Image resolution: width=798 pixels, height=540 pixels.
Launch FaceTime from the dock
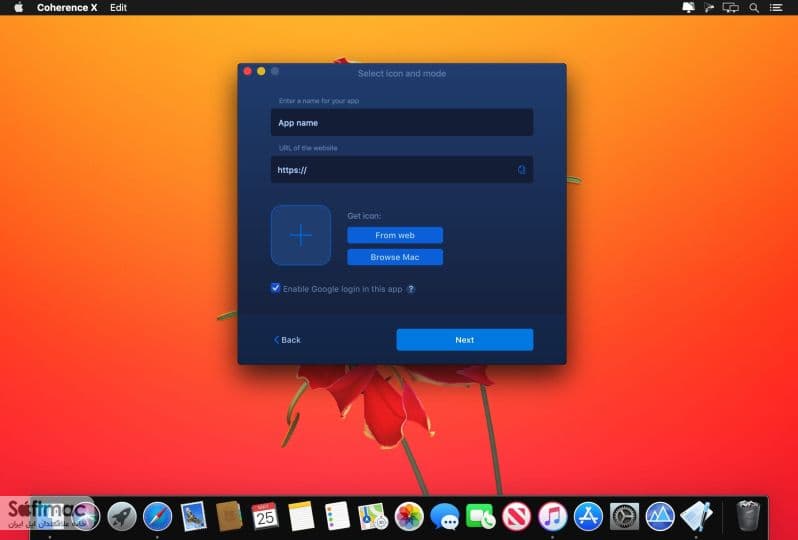tap(480, 516)
